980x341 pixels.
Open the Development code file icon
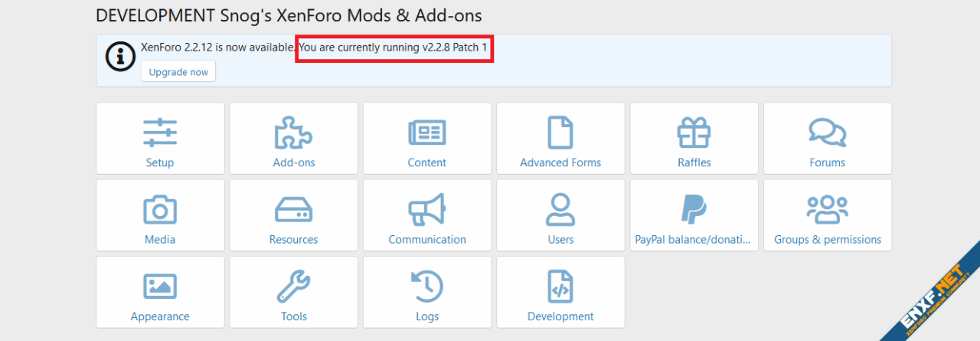point(560,286)
